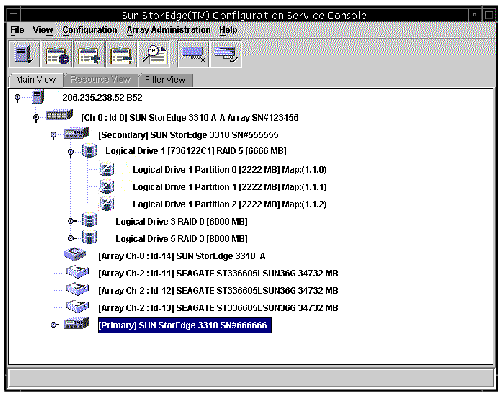Click the Server List Setup toolbar icon
Screen dimensions: 503x396
24,54
